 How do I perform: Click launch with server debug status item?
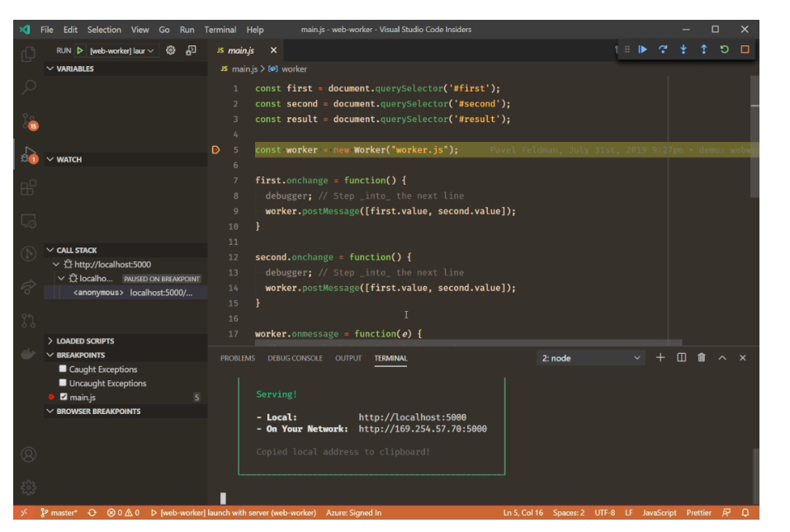234,512
